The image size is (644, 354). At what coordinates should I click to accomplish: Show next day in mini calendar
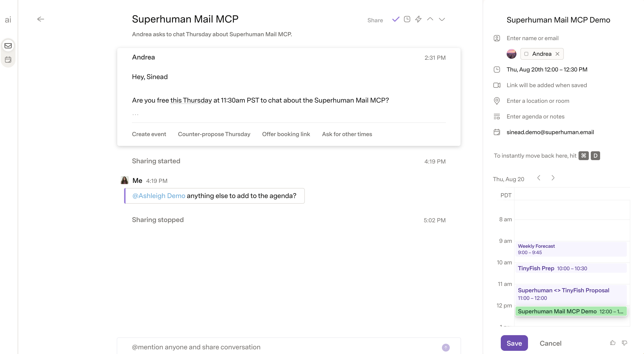[x=553, y=178]
